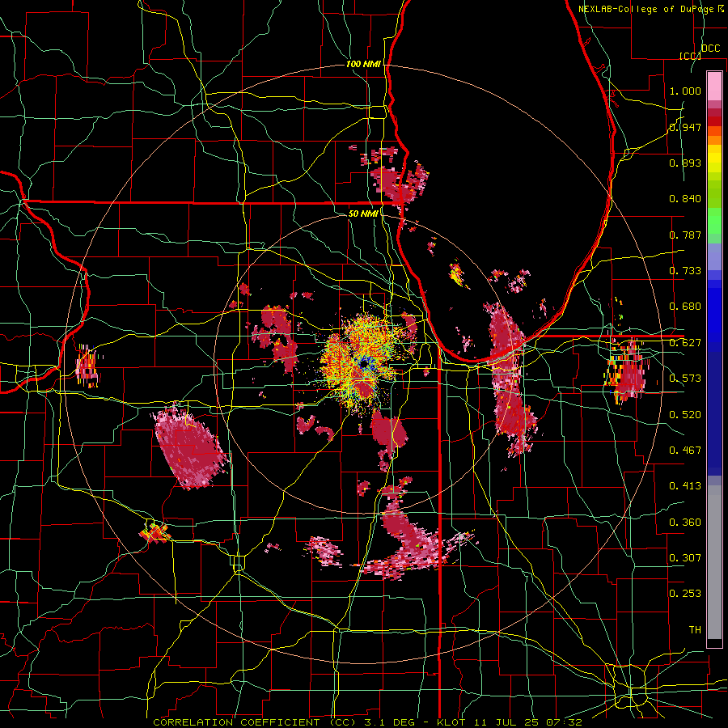Click the 0.467 scale value
Viewport: 728px width, 728px height.
click(685, 451)
